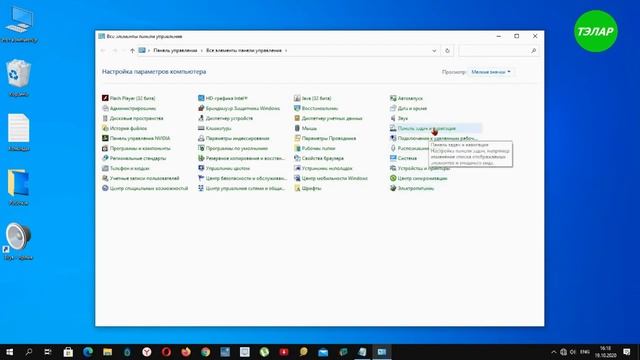
Task: Open Устранение неполадок
Action: click(323, 168)
